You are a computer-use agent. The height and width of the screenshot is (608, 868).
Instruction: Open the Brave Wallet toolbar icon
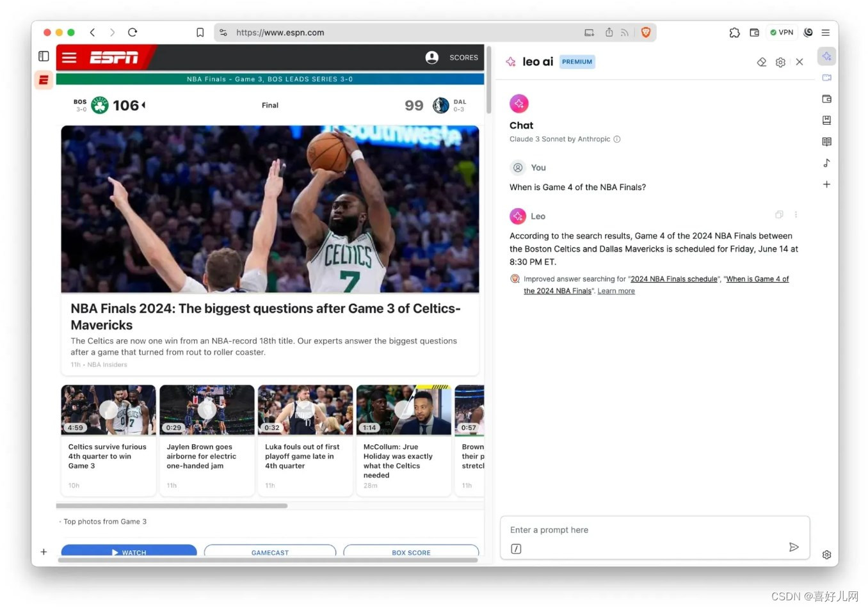click(755, 33)
